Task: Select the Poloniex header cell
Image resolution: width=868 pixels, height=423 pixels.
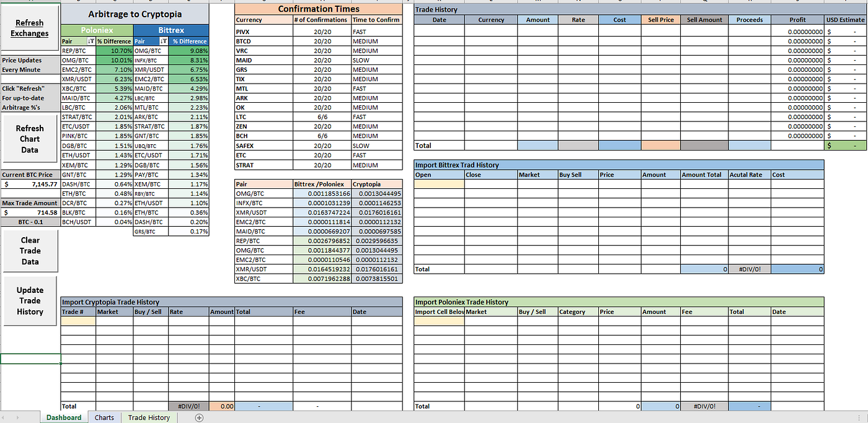Action: (x=97, y=30)
